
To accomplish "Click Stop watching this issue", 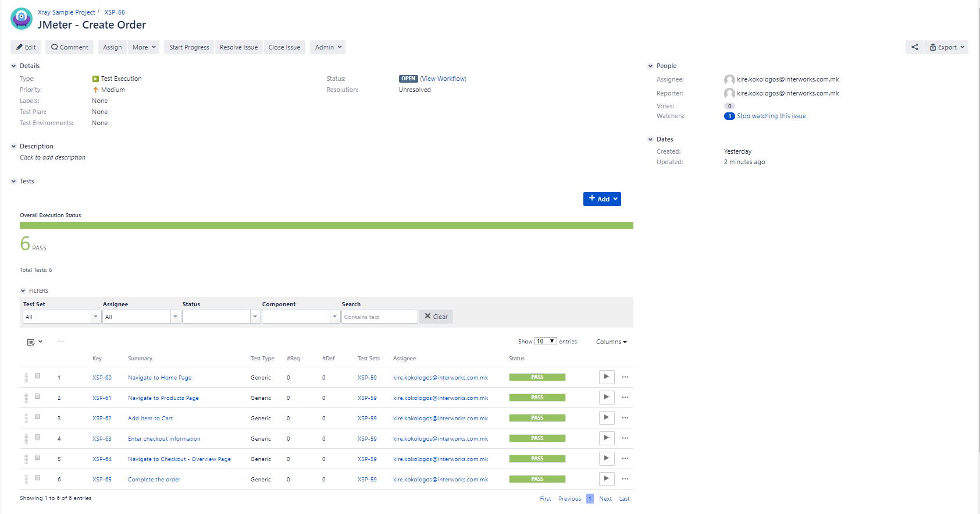I will pyautogui.click(x=771, y=116).
